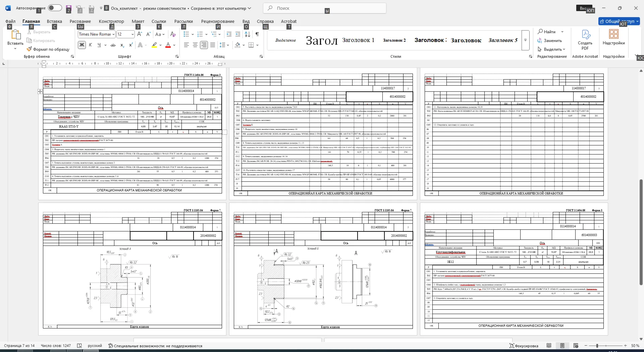Toggle bold formatting button
This screenshot has width=644, height=352.
pos(82,45)
